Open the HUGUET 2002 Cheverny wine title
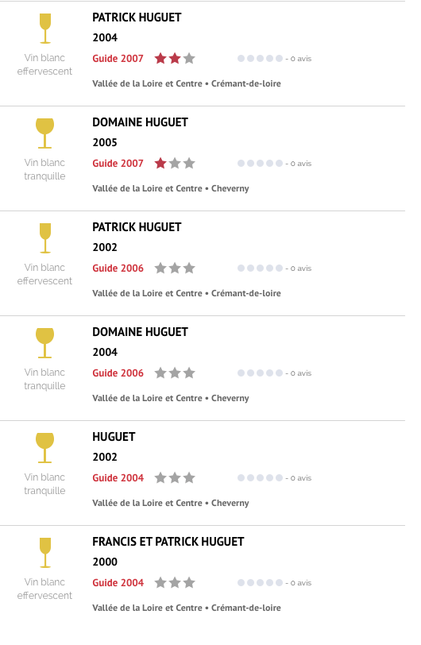The width and height of the screenshot is (421, 645). 114,437
